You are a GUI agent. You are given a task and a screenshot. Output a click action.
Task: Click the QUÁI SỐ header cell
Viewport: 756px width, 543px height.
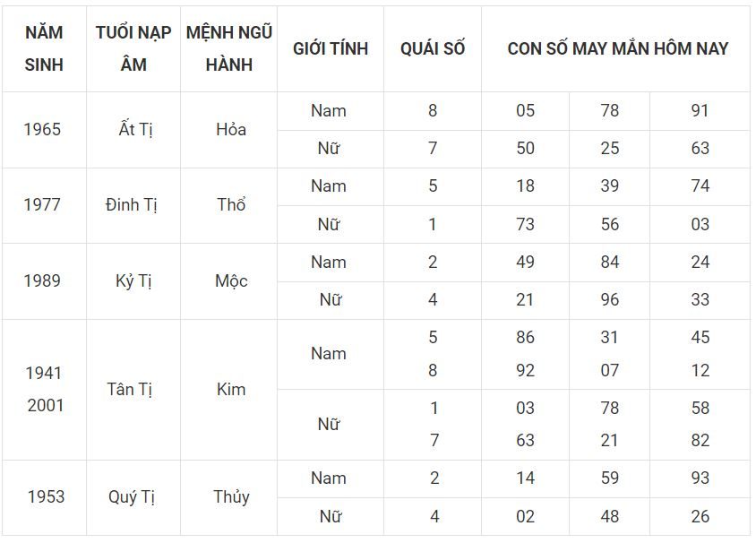[433, 48]
